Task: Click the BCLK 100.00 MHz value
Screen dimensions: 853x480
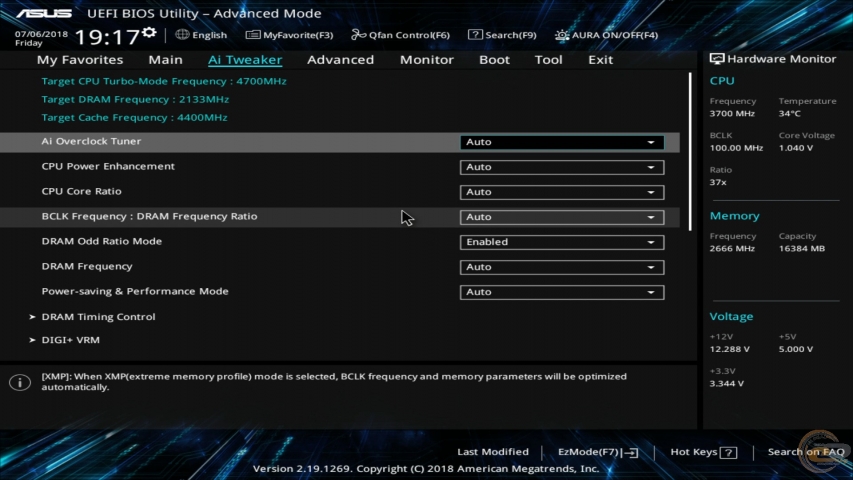Action: pos(736,148)
